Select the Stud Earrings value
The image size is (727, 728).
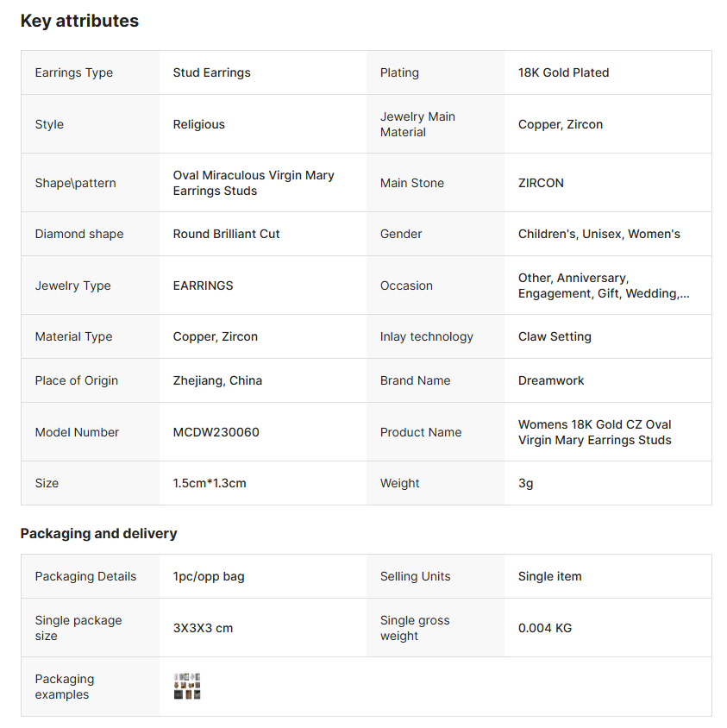[x=211, y=72]
